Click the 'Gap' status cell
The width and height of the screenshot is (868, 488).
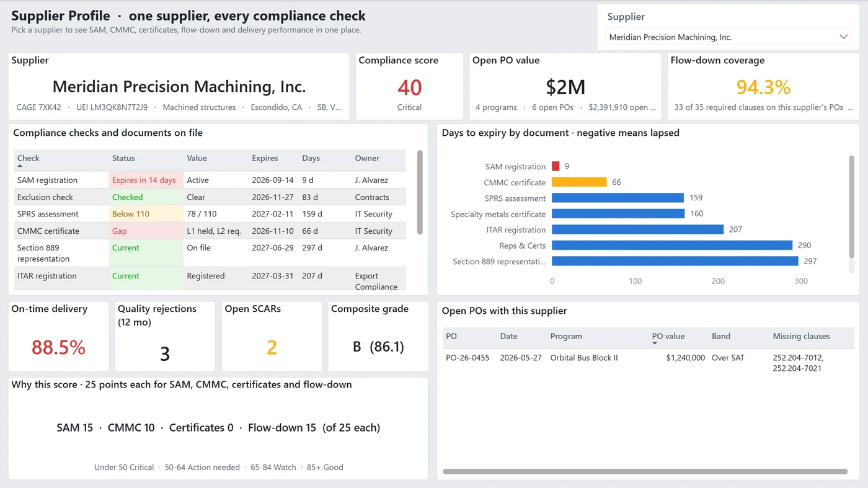(146, 231)
